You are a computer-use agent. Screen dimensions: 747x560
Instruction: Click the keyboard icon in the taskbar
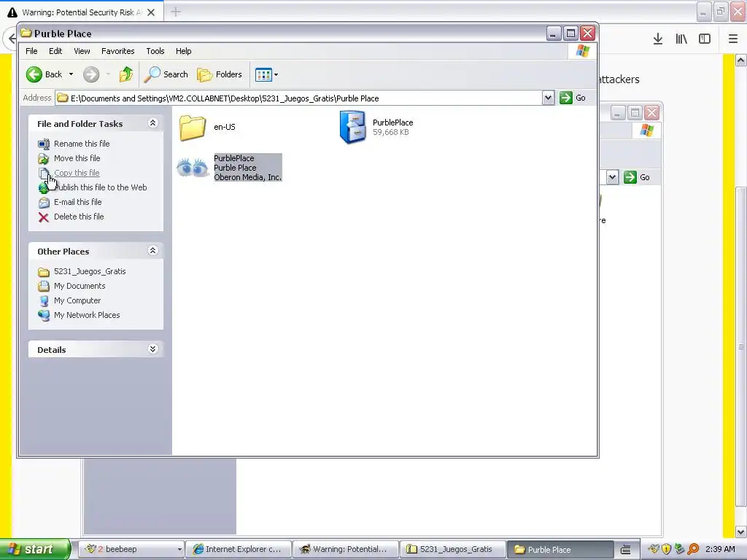pyautogui.click(x=625, y=550)
